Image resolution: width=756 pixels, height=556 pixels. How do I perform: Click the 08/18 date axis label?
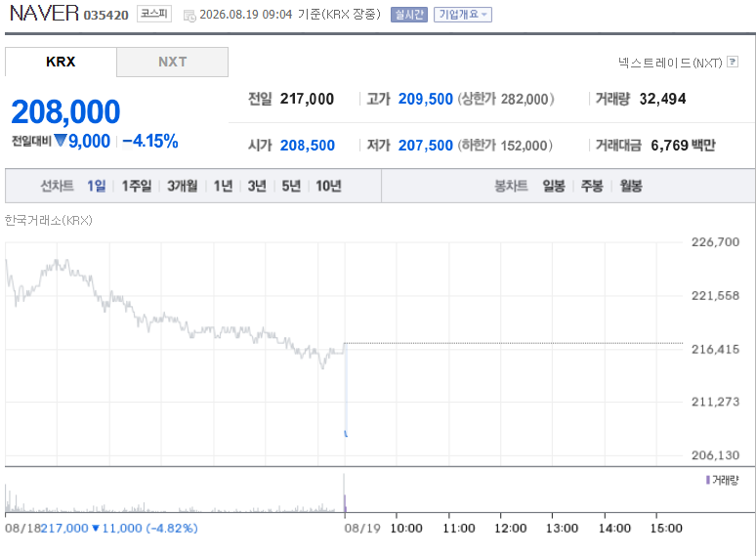[x=22, y=528]
